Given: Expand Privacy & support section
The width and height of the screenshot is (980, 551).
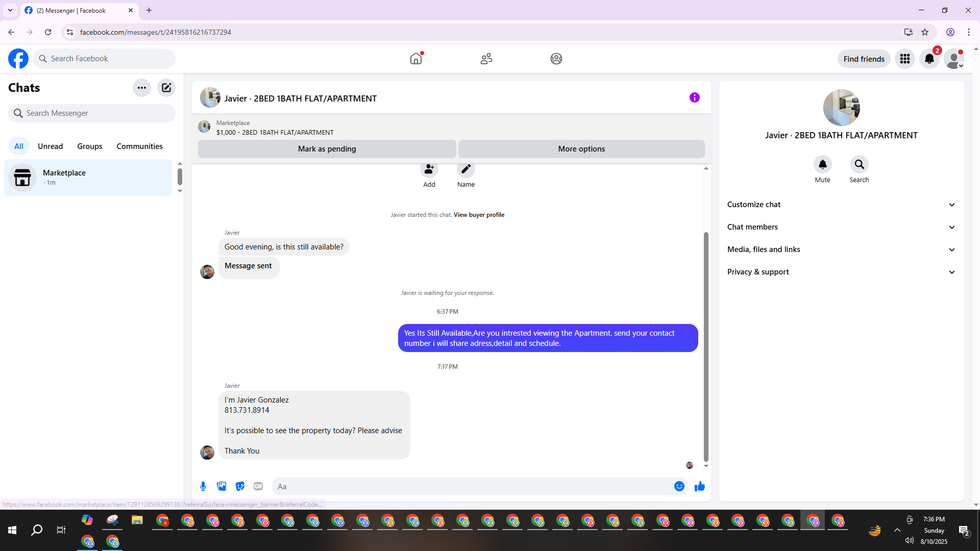Looking at the screenshot, I should (x=841, y=272).
